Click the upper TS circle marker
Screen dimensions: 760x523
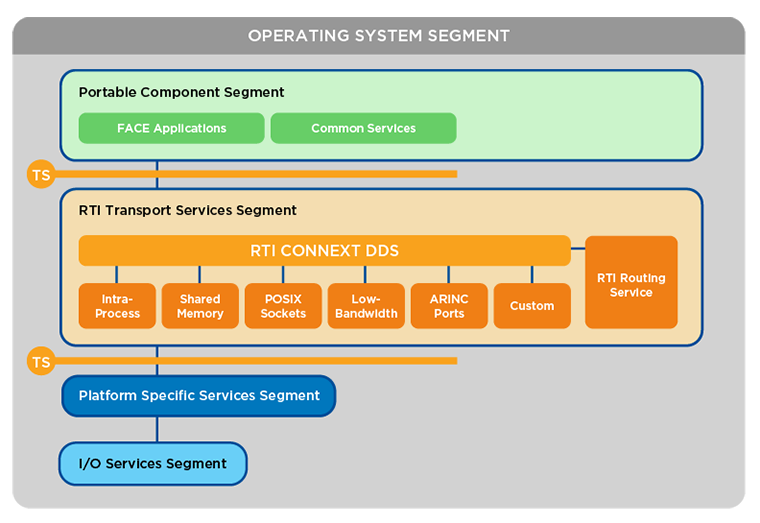[41, 174]
